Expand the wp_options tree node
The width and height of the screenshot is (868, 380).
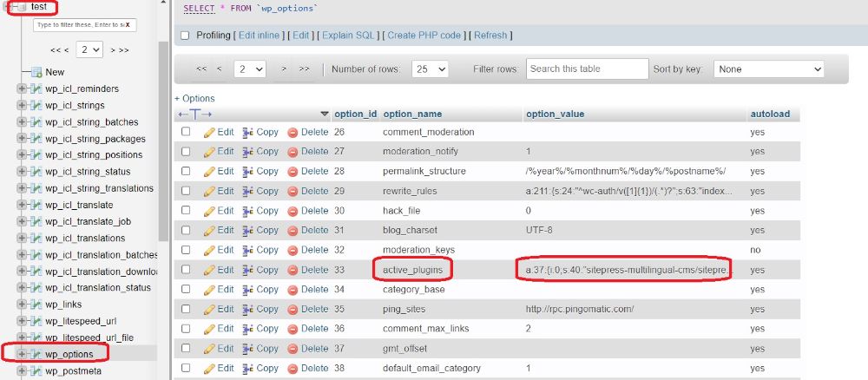point(22,354)
